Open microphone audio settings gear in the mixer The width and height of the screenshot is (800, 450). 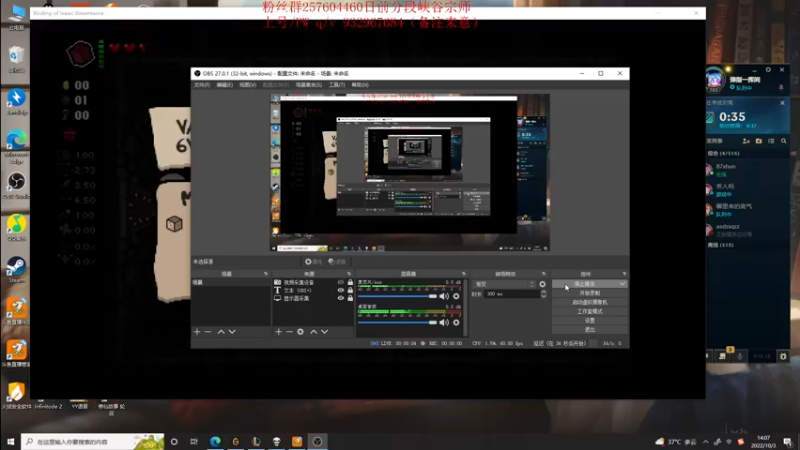pos(456,296)
